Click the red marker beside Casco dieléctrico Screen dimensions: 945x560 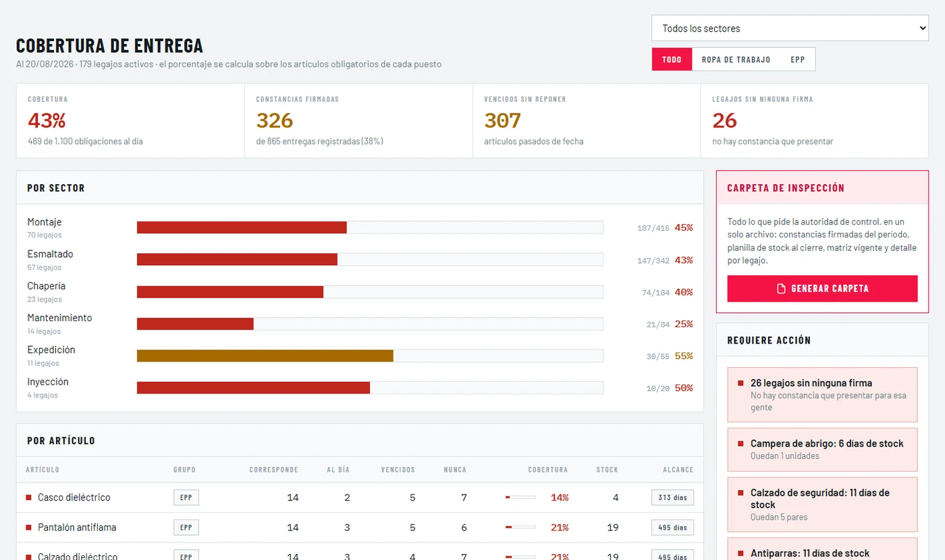(29, 498)
